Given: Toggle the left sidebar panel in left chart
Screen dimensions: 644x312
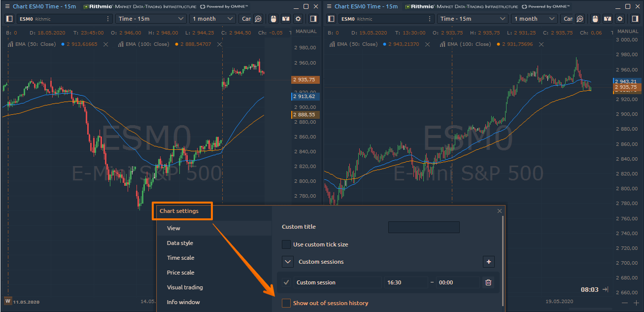Looking at the screenshot, I should [x=9, y=19].
